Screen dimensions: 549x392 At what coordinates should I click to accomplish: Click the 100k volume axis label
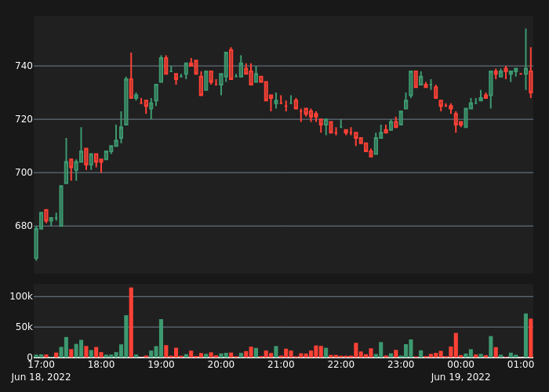pos(21,296)
